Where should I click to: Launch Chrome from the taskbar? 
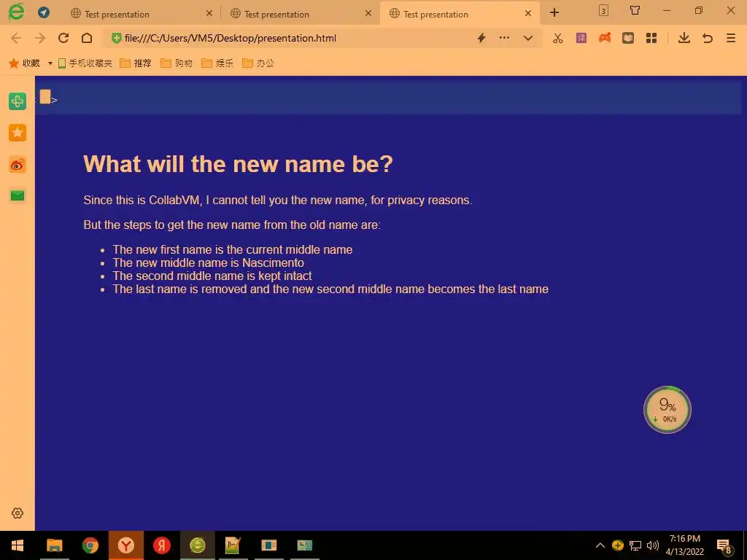(90, 545)
